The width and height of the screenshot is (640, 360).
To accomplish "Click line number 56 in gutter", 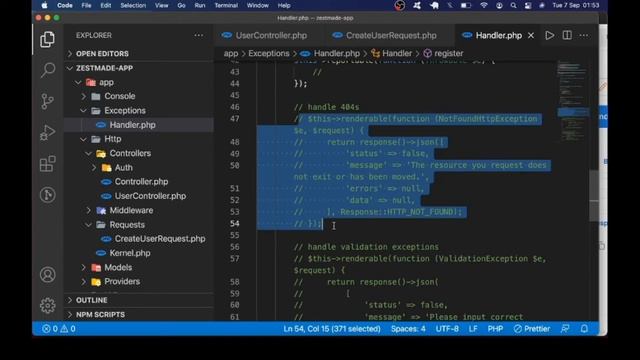I will point(234,247).
